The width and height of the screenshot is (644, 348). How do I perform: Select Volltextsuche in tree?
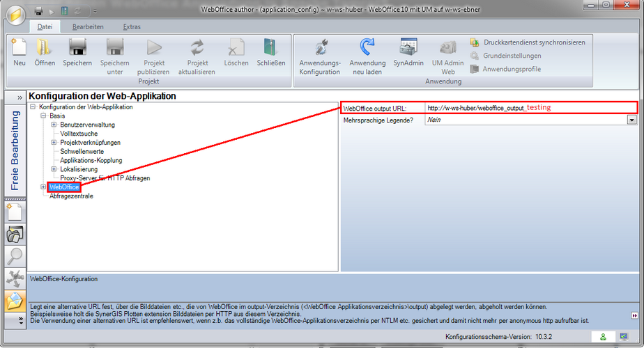(x=79, y=134)
